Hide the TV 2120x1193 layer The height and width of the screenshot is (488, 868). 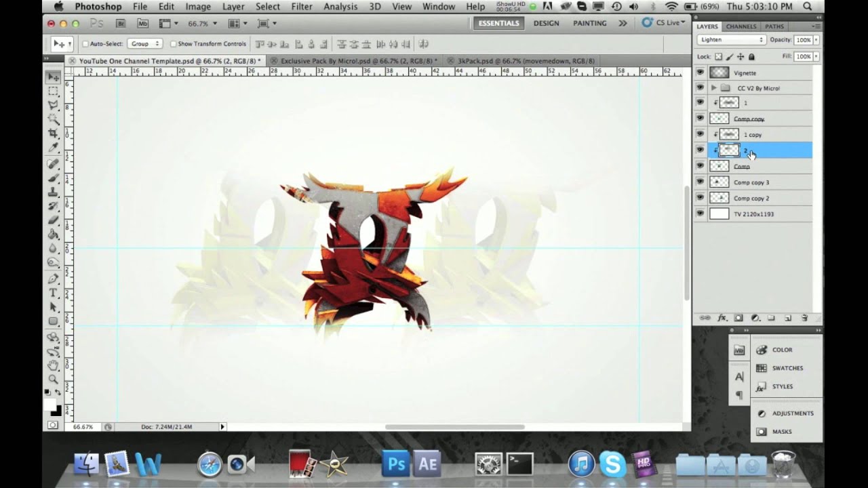[701, 213]
